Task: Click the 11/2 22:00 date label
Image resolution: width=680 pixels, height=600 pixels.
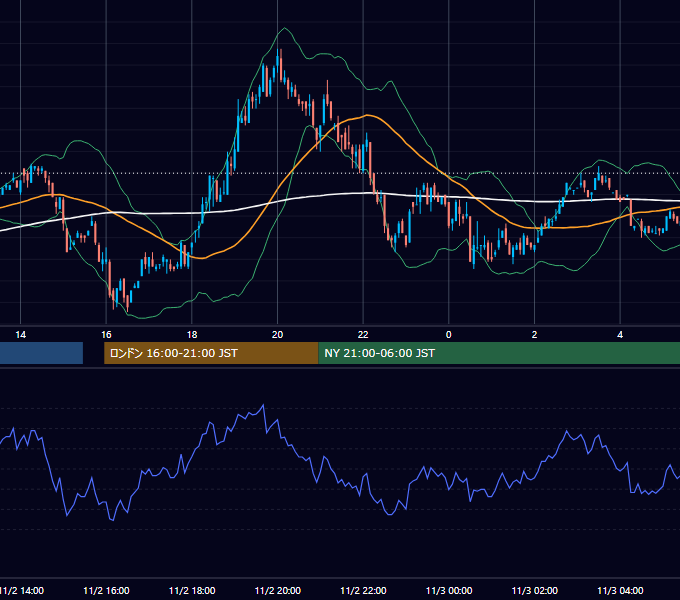Action: click(x=363, y=591)
